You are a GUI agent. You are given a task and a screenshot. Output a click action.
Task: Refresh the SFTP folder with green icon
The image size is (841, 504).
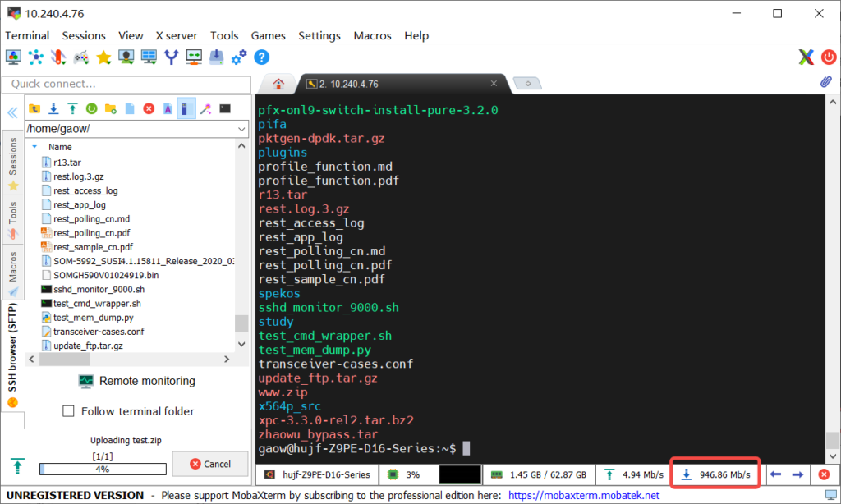92,108
